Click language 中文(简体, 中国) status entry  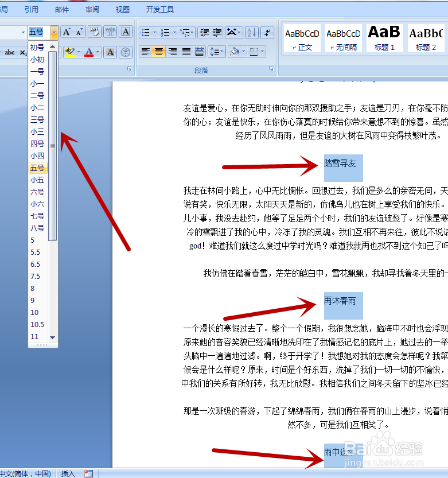[x=26, y=473]
